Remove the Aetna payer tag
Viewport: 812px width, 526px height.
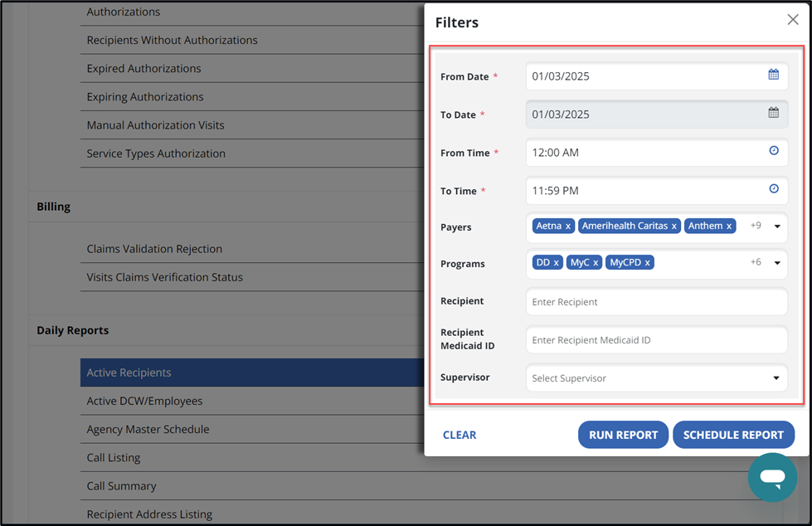coord(568,226)
